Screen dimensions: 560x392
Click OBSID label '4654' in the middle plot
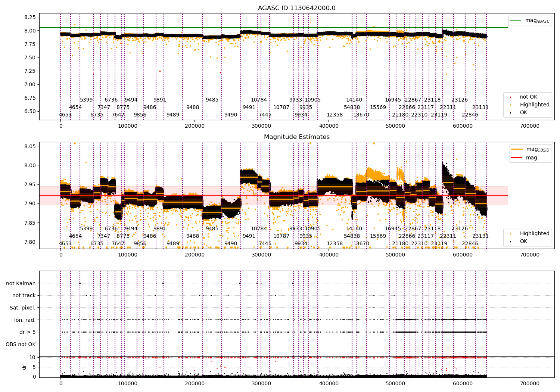[x=75, y=236]
